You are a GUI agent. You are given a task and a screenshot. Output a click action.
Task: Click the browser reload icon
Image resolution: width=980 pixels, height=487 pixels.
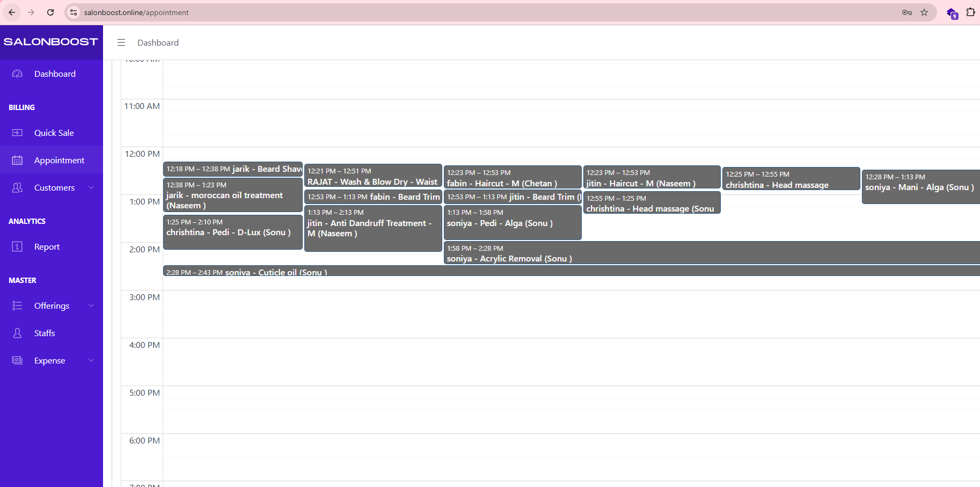[50, 12]
